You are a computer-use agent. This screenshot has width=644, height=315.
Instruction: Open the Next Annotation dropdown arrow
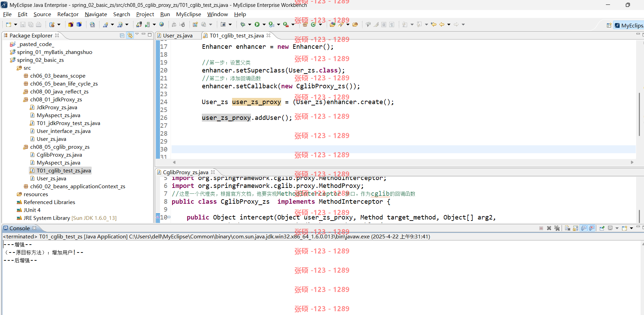[412, 24]
